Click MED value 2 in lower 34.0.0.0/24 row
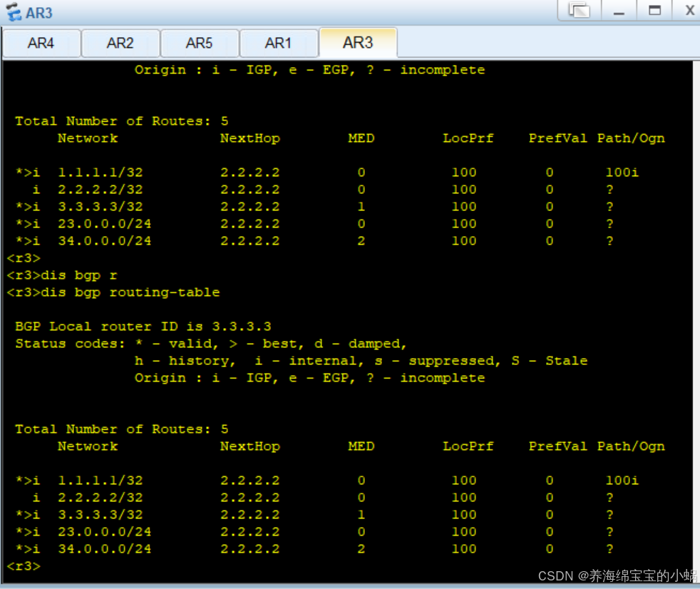 click(361, 549)
